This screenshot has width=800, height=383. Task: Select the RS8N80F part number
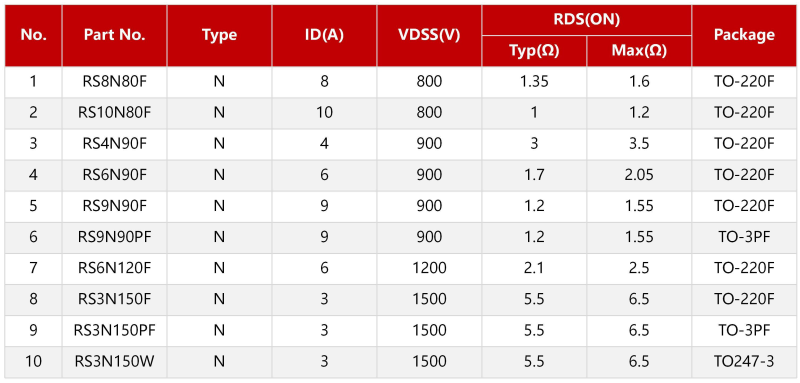114,82
